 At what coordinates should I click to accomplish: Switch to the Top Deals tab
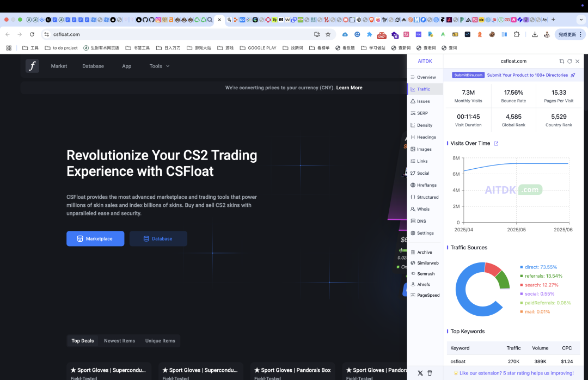click(x=83, y=341)
